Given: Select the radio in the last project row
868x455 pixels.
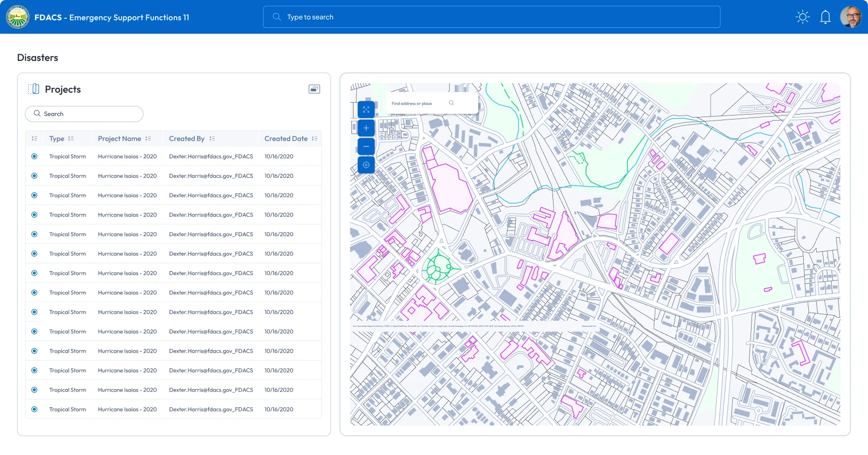Looking at the screenshot, I should pos(34,409).
